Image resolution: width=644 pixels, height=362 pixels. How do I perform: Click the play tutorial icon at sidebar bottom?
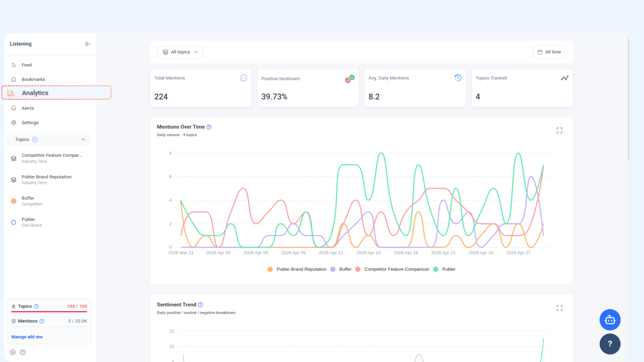(13, 352)
